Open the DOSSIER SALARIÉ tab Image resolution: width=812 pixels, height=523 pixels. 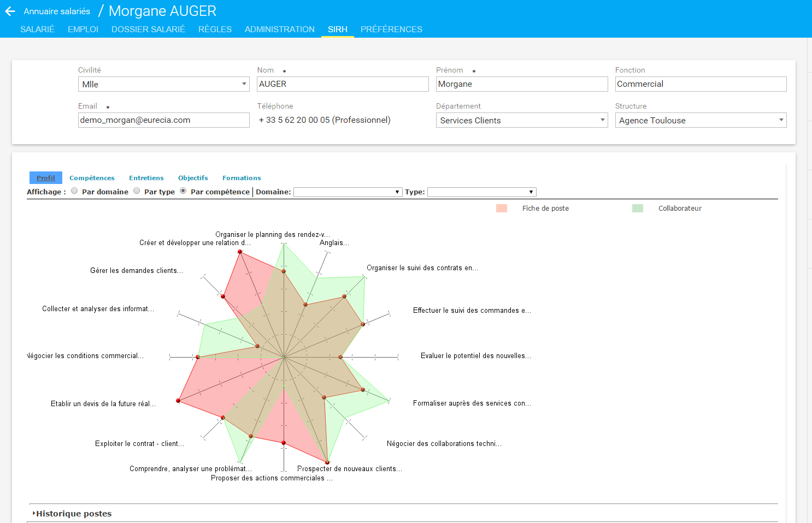tap(148, 29)
